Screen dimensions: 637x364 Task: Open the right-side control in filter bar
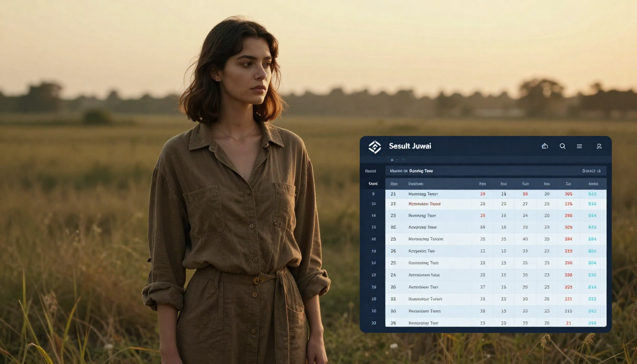[x=591, y=171]
